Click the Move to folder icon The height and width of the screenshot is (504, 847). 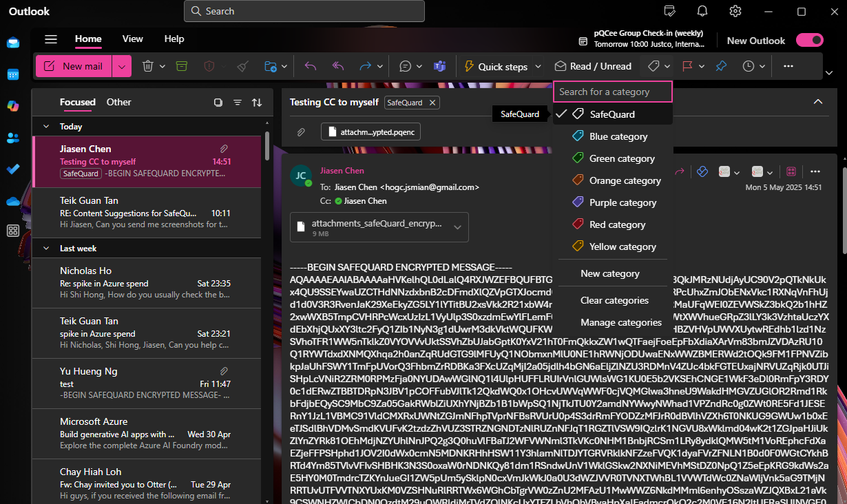click(x=271, y=66)
